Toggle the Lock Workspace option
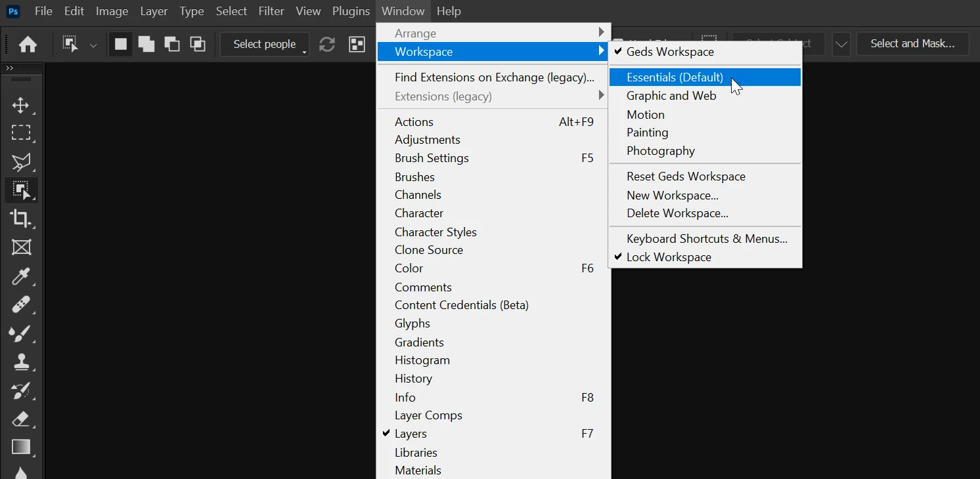The width and height of the screenshot is (980, 479). point(705,257)
